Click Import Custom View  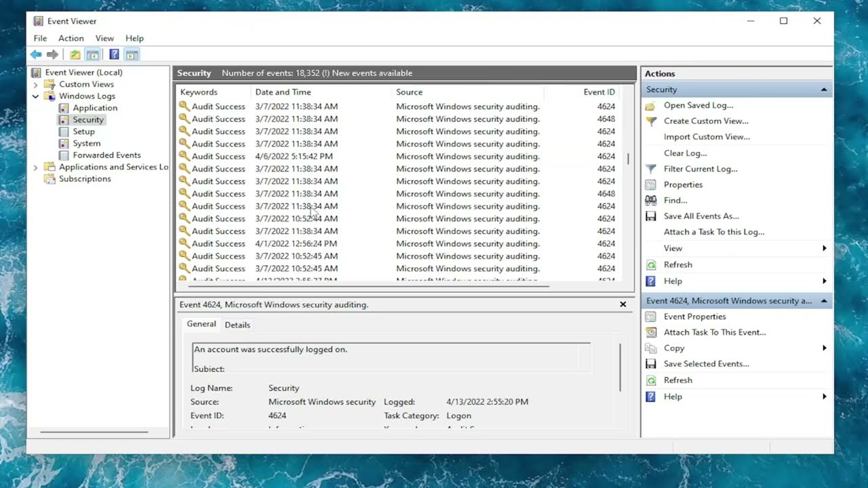tap(707, 137)
